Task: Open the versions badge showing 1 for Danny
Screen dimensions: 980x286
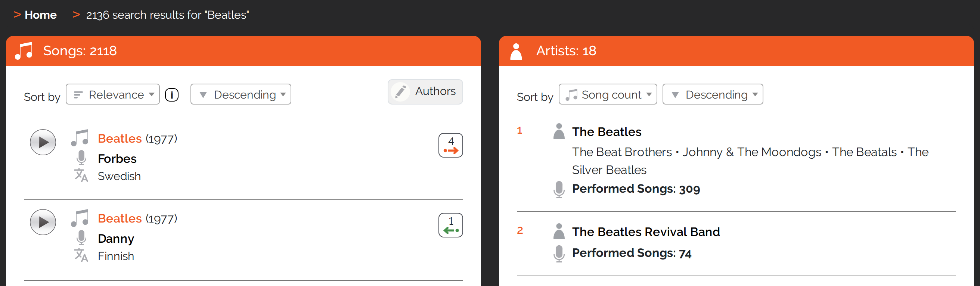Action: coord(450,225)
